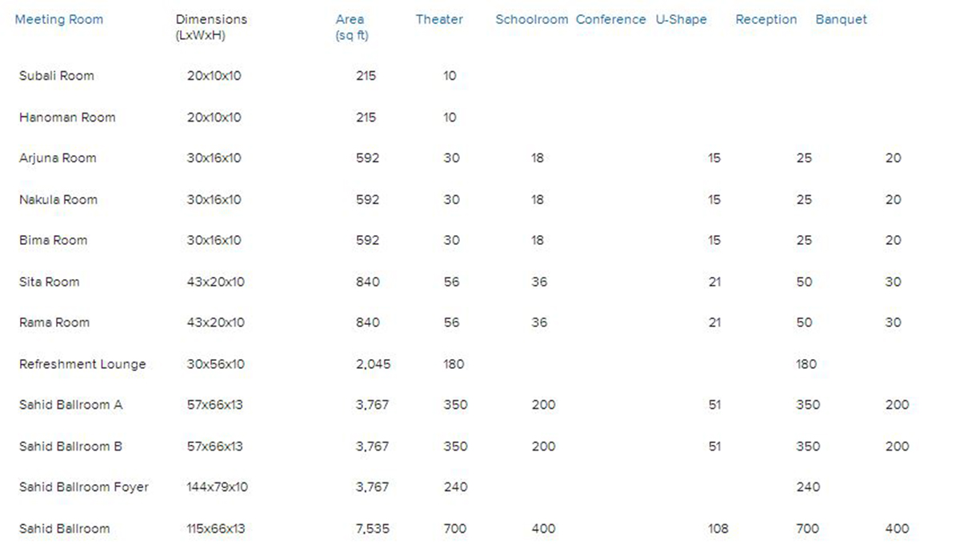Viewport: 960px width, 560px height.
Task: Click the U-Shape column header
Action: pos(681,19)
